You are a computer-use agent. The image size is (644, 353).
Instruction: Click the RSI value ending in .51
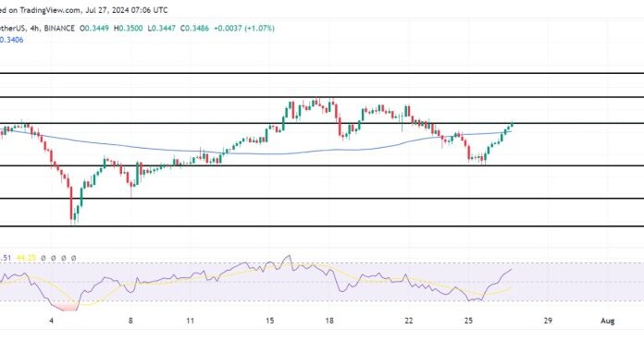click(6, 258)
